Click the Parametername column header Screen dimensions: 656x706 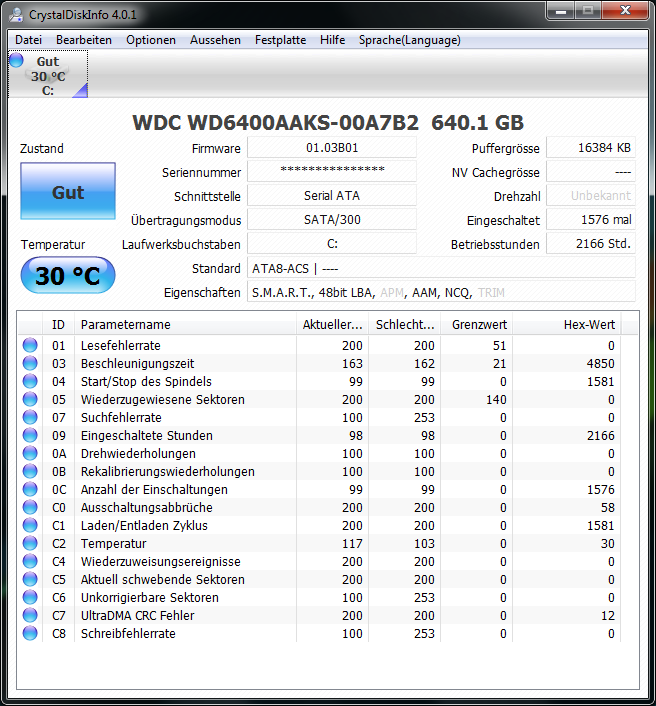(185, 325)
